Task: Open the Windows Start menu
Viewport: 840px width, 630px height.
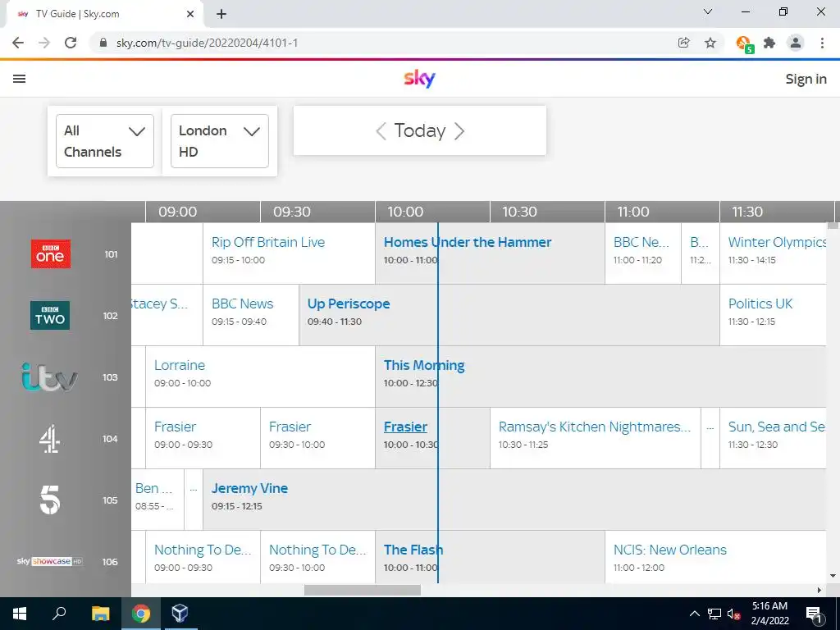Action: [20, 614]
